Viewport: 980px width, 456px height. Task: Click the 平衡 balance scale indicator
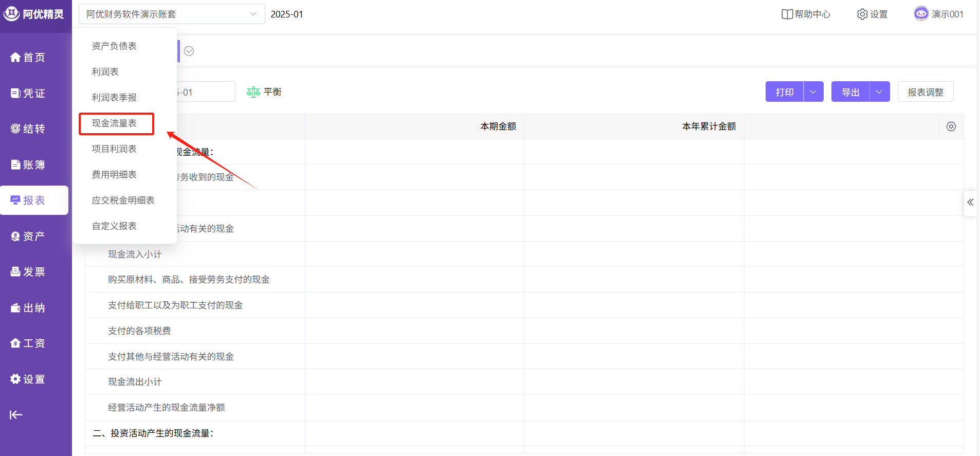(x=264, y=92)
